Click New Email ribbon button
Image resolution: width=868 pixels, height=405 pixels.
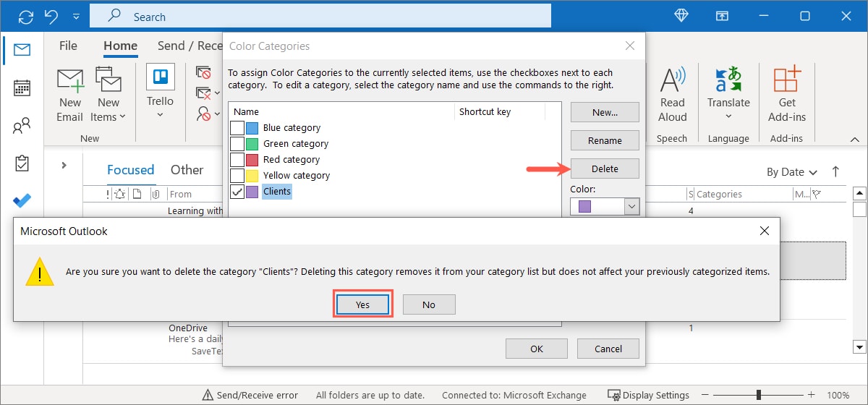(70, 95)
